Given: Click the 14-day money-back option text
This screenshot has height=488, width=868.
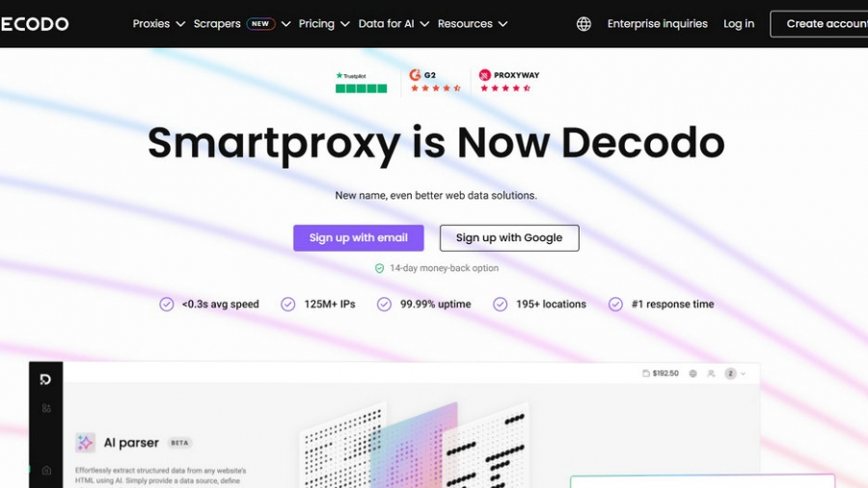Looking at the screenshot, I should pos(444,268).
